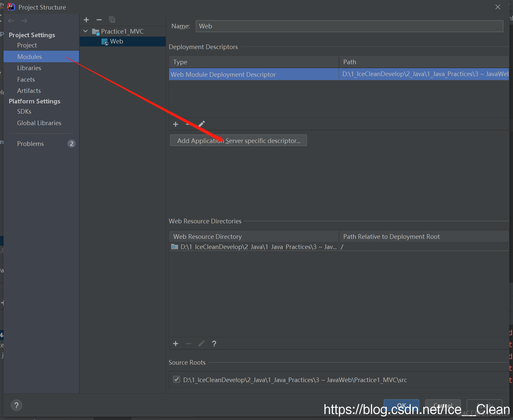Edit the deployment descriptor with the pencil icon
This screenshot has width=513, height=420.
click(202, 124)
